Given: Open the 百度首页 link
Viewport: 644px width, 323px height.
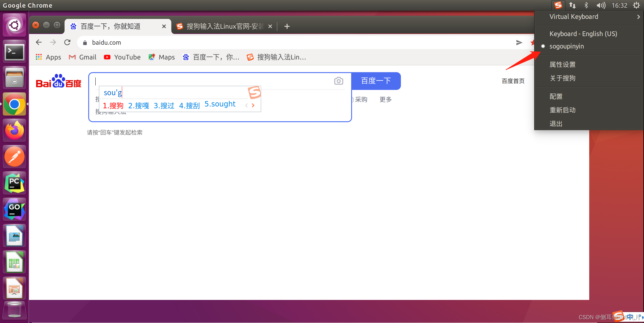Looking at the screenshot, I should (x=513, y=81).
